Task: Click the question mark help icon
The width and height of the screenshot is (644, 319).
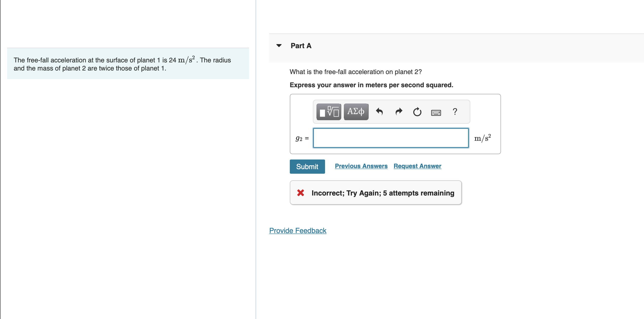Action: [455, 112]
